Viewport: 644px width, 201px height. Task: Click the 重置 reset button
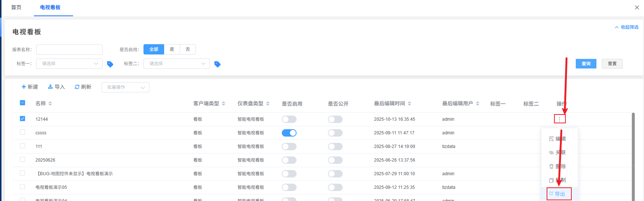click(612, 64)
